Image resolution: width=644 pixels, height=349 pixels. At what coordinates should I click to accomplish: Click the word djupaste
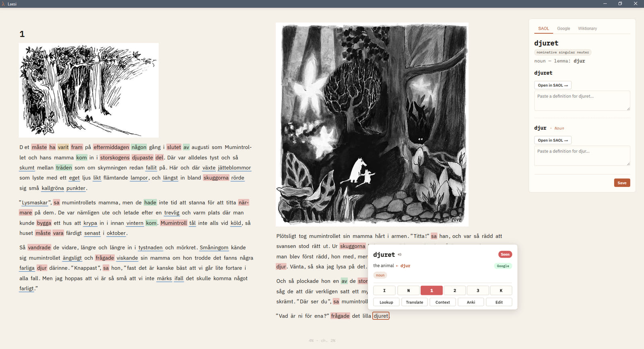tap(142, 158)
